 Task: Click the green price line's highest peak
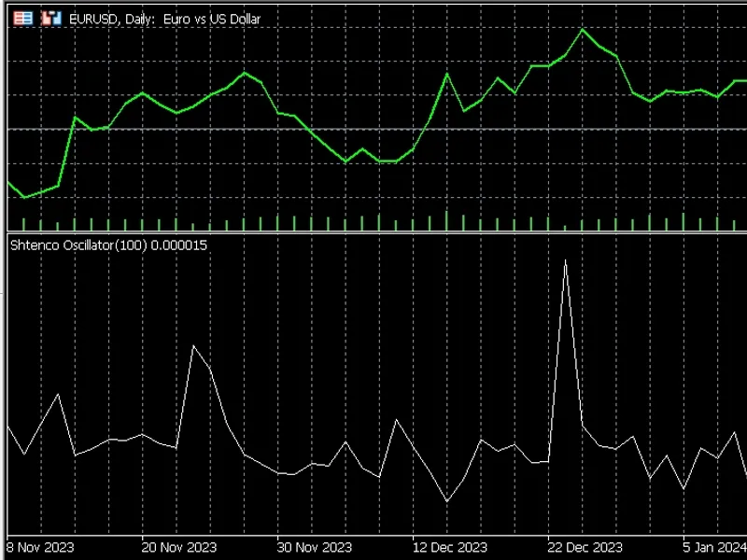coord(582,30)
